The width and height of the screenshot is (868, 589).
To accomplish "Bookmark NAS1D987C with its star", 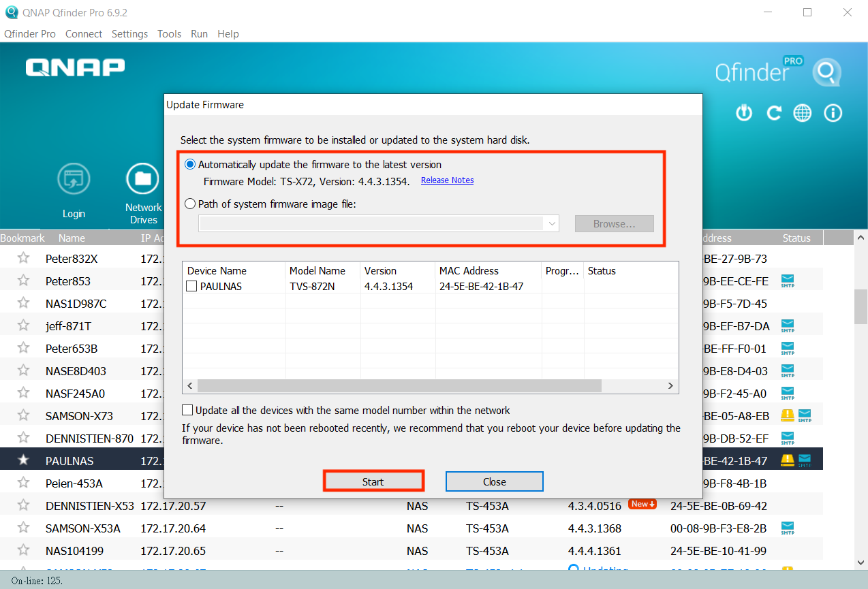I will pos(24,303).
